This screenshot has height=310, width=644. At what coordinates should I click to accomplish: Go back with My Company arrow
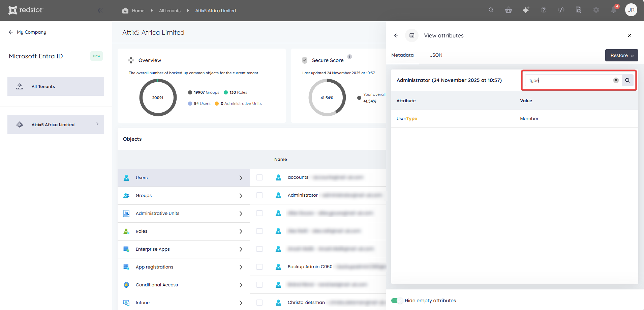10,32
